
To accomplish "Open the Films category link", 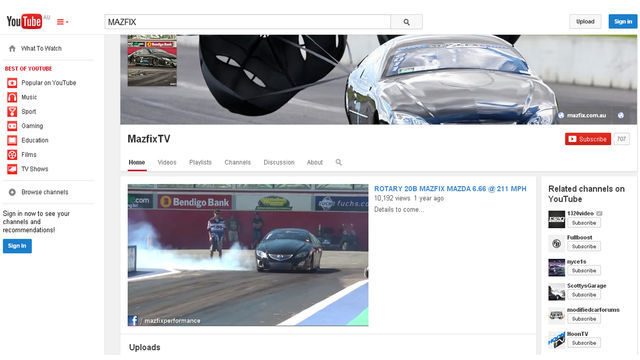I will click(29, 155).
